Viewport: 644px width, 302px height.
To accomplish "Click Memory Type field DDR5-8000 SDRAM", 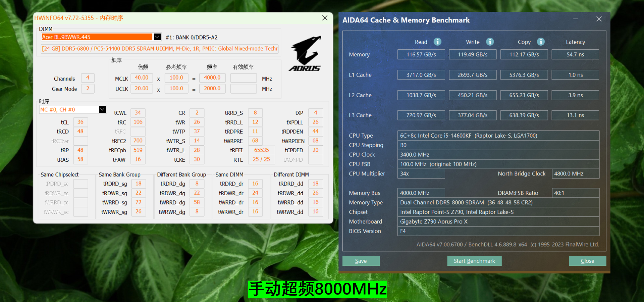I will click(498, 202).
